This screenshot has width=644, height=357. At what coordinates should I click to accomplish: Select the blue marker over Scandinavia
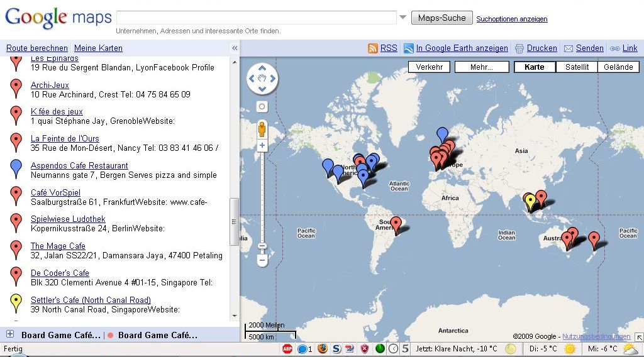pyautogui.click(x=442, y=135)
